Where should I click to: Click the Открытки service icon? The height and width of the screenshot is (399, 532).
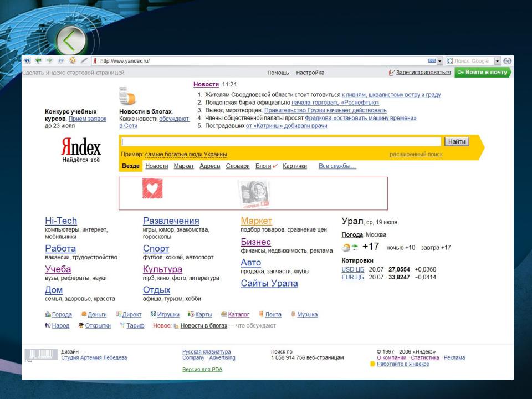pos(81,325)
